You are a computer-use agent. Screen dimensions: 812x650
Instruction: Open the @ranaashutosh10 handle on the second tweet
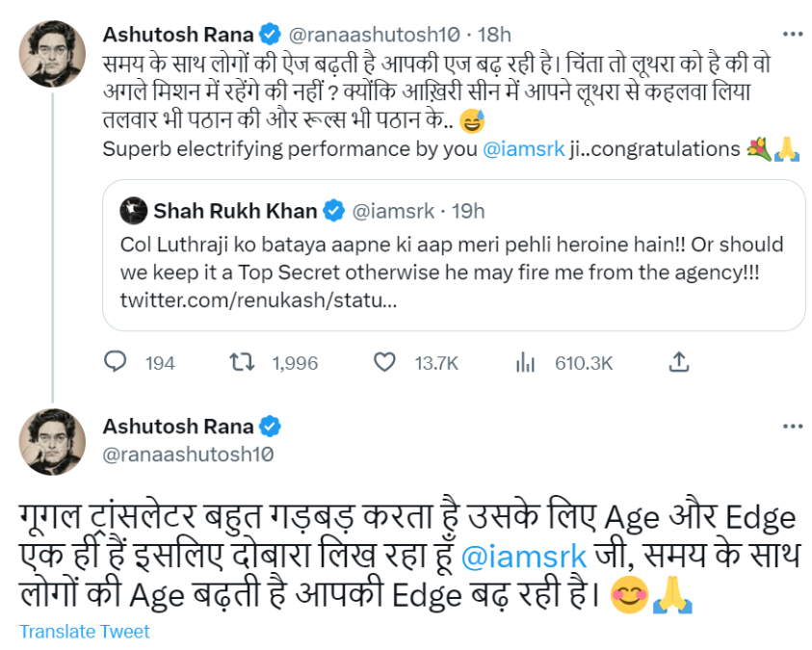coord(188,452)
